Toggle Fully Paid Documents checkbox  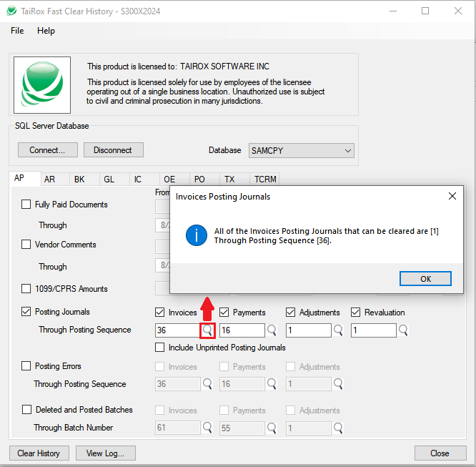coord(26,205)
